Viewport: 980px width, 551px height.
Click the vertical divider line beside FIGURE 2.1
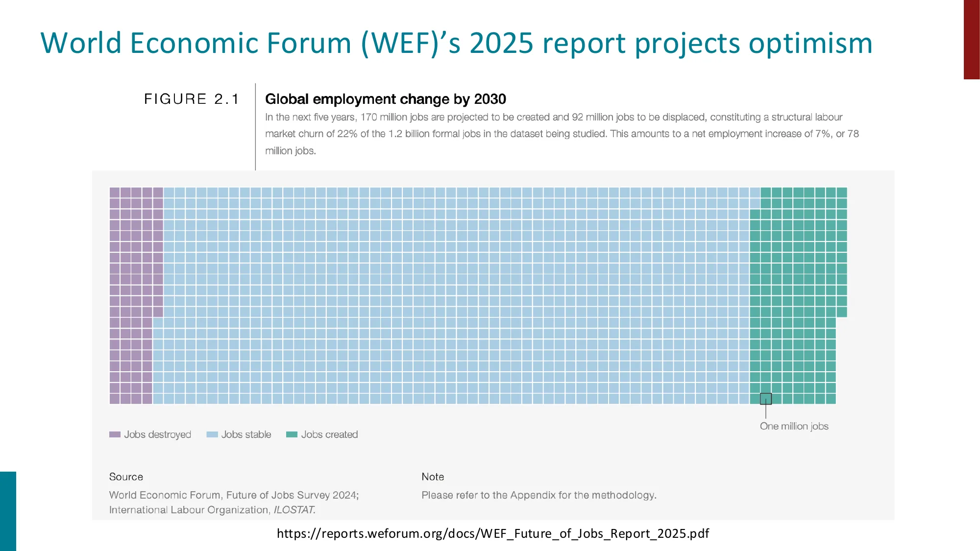point(255,126)
